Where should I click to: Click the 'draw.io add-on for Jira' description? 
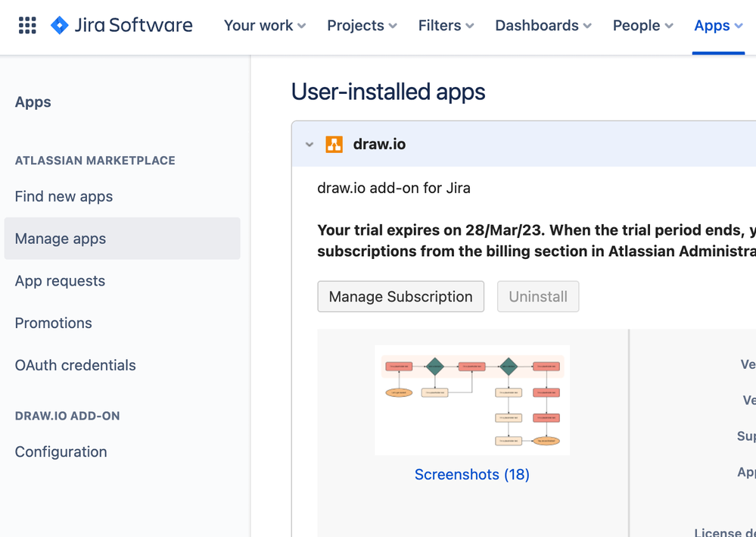pyautogui.click(x=394, y=188)
